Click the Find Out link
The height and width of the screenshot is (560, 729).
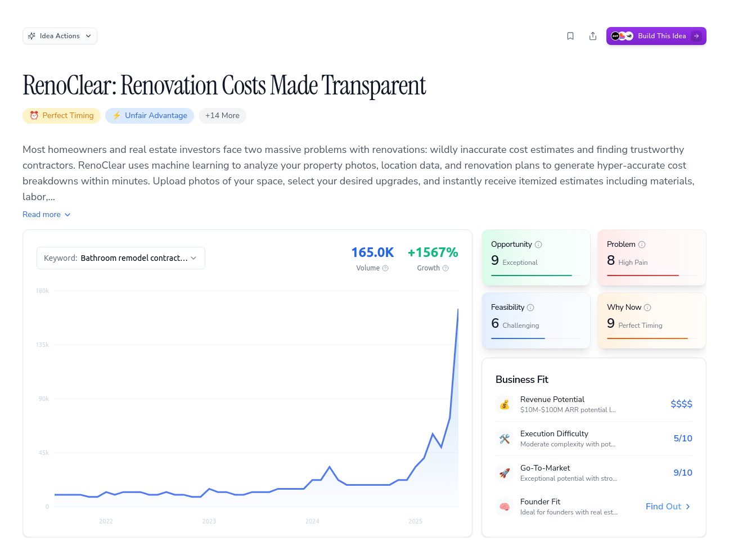click(x=668, y=507)
